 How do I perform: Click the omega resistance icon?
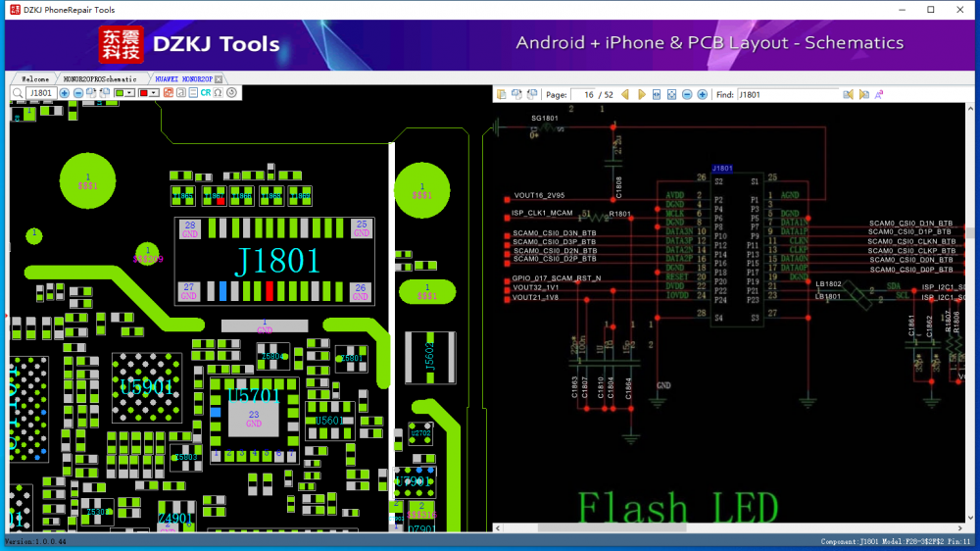(x=219, y=93)
